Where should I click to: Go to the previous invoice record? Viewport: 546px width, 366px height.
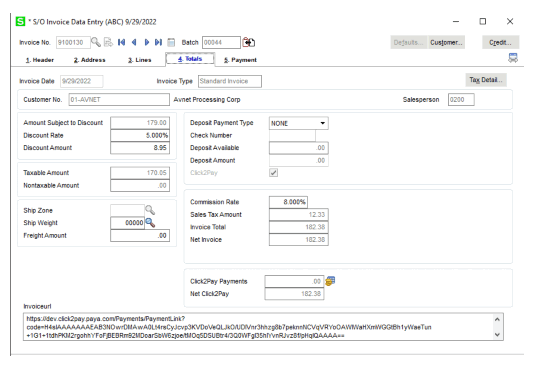[x=134, y=42]
